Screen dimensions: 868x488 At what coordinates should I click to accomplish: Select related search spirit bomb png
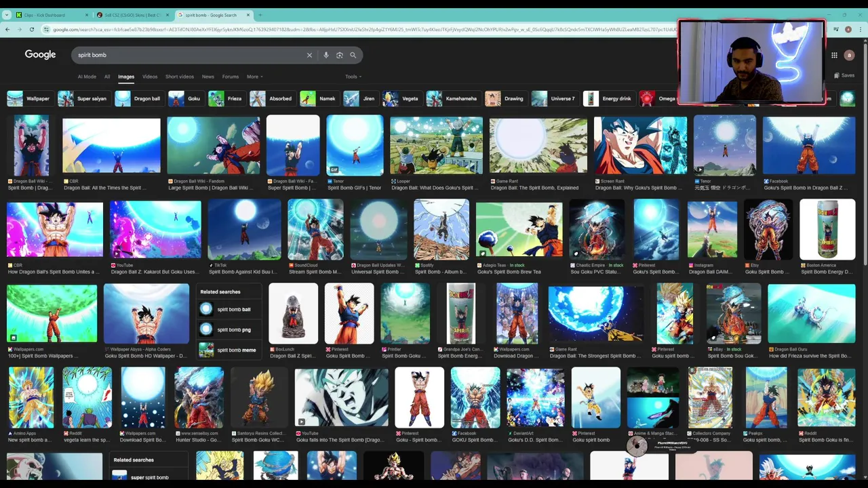[x=229, y=329]
